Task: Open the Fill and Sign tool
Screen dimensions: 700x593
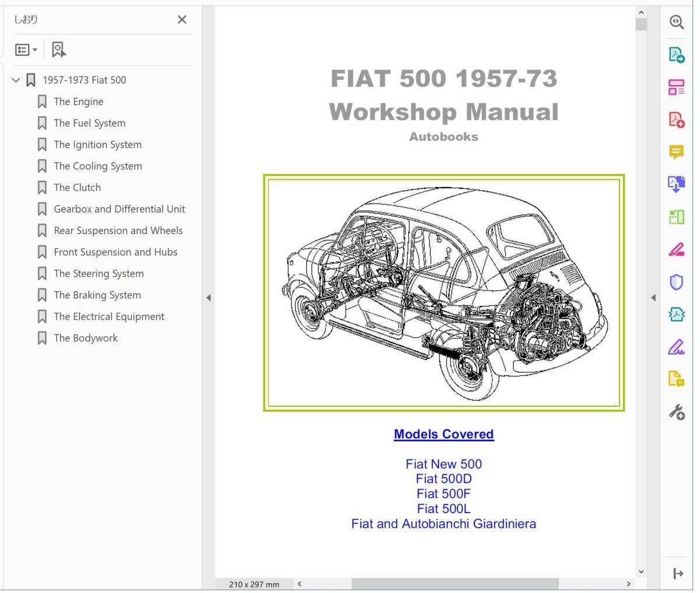Action: [x=677, y=347]
